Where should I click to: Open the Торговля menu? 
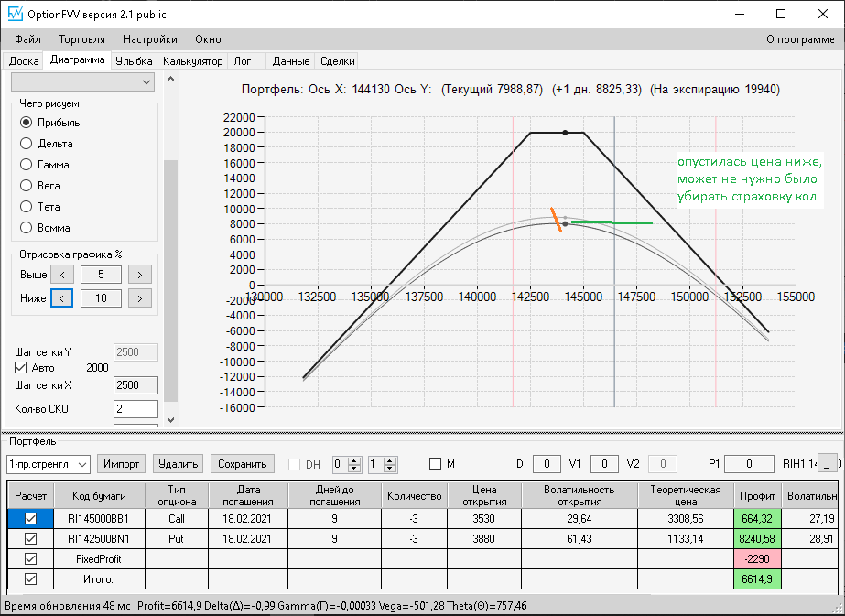81,39
